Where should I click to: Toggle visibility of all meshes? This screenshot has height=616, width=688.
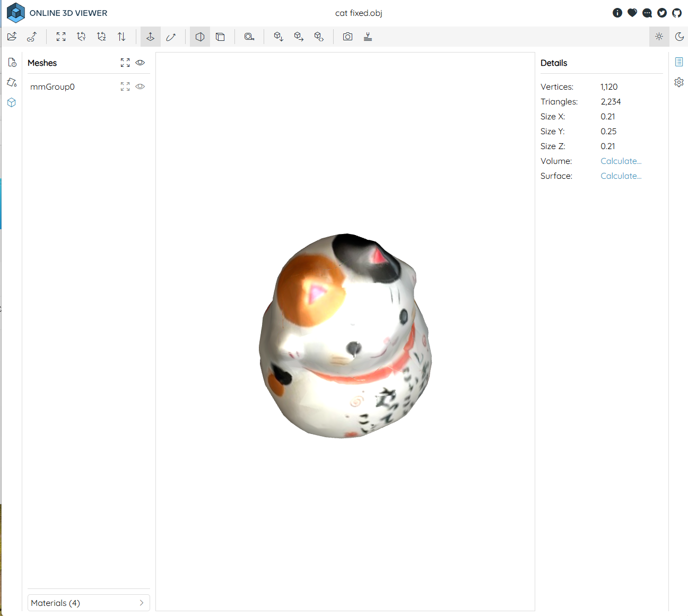140,63
